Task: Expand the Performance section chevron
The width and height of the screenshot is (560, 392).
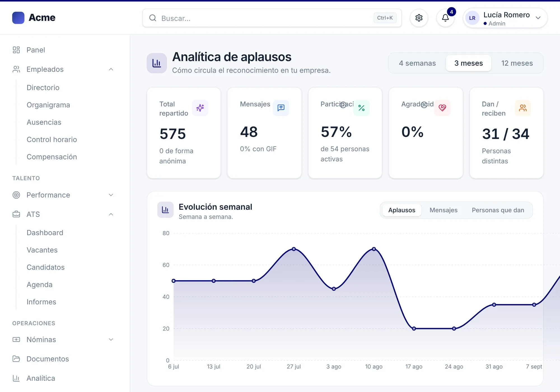Action: 111,195
